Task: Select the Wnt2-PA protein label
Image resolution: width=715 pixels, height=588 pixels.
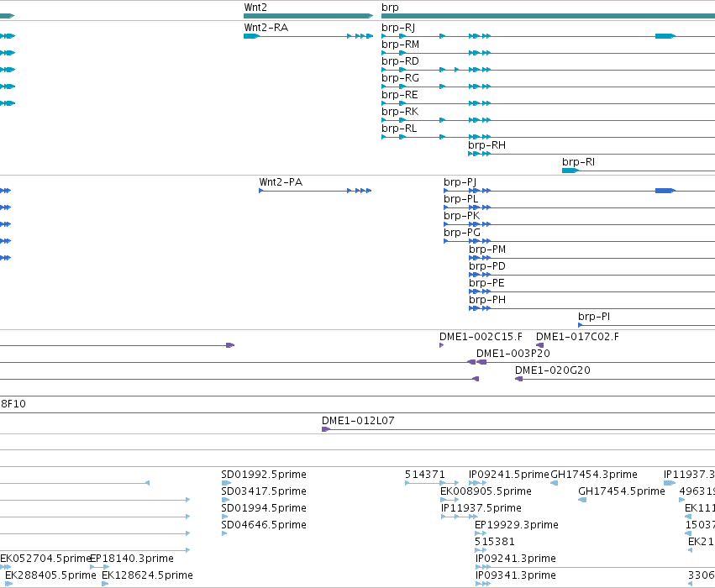Action: click(x=281, y=182)
